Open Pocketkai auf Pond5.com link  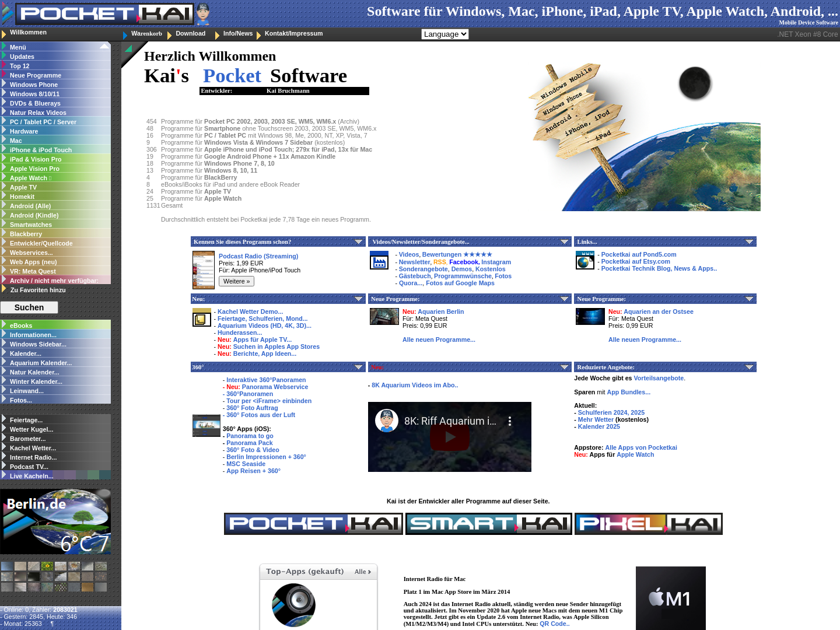pos(639,254)
